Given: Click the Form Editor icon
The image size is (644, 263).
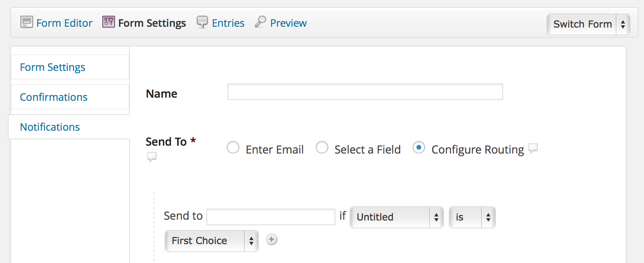Looking at the screenshot, I should tap(26, 22).
